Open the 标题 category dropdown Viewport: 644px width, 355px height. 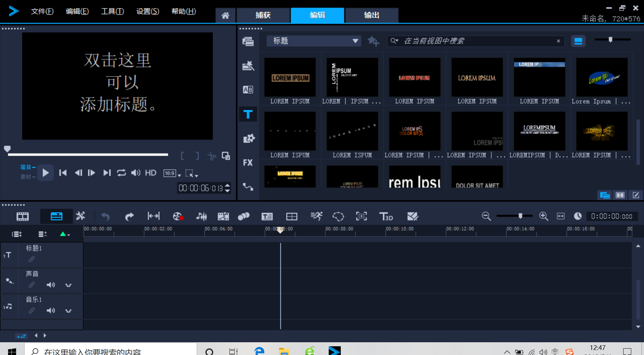tap(314, 41)
